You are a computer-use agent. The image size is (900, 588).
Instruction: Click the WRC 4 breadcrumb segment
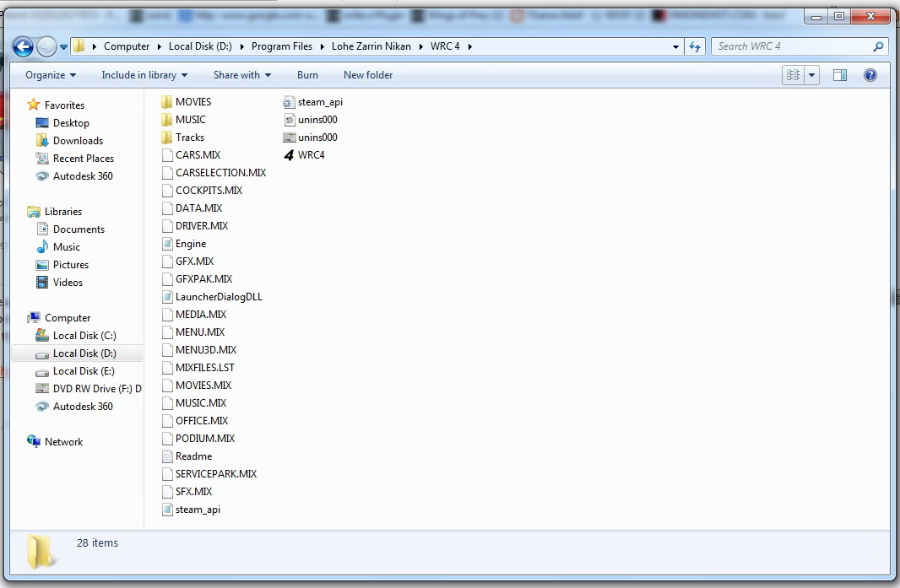pos(446,46)
